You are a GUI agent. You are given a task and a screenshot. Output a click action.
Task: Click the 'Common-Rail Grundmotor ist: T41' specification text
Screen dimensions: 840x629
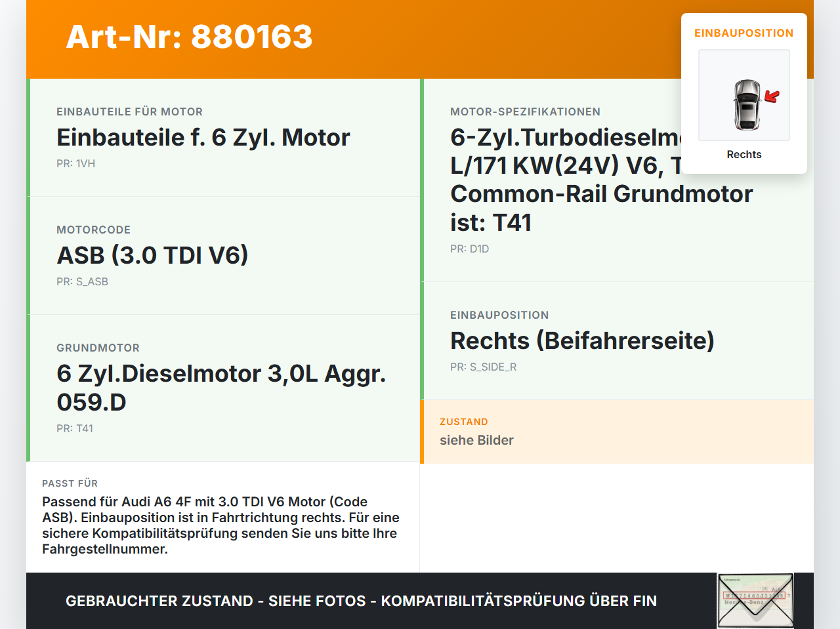point(602,209)
